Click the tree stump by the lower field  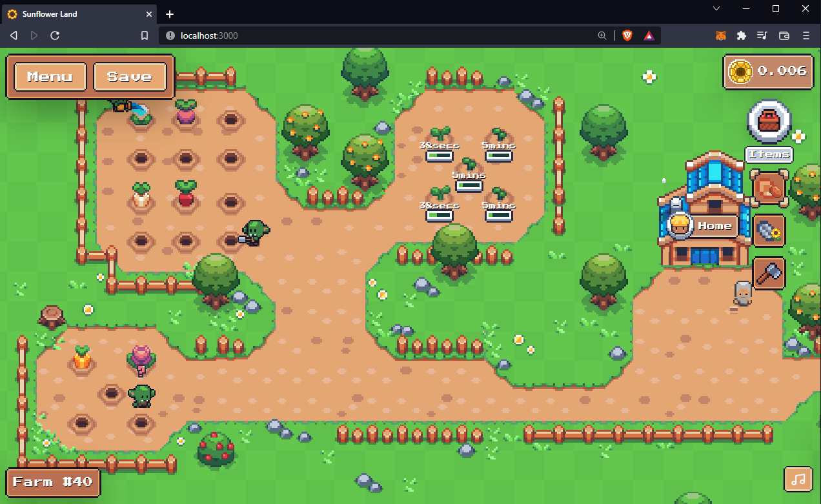click(52, 316)
